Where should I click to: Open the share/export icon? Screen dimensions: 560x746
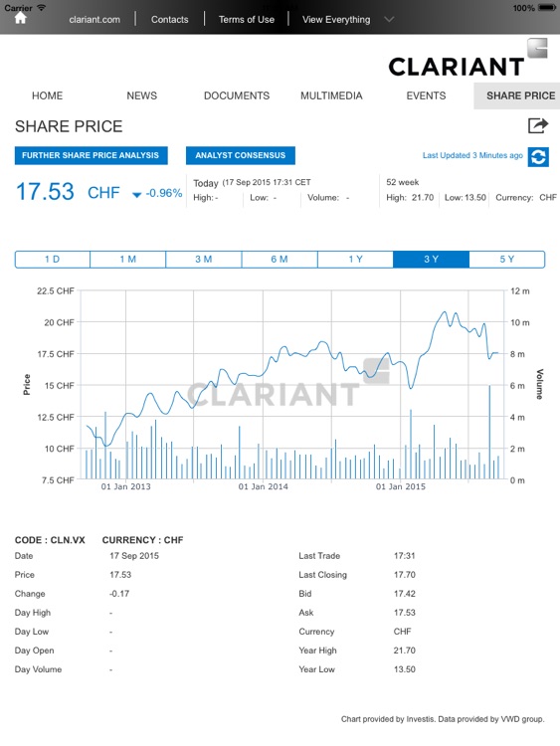tap(538, 125)
